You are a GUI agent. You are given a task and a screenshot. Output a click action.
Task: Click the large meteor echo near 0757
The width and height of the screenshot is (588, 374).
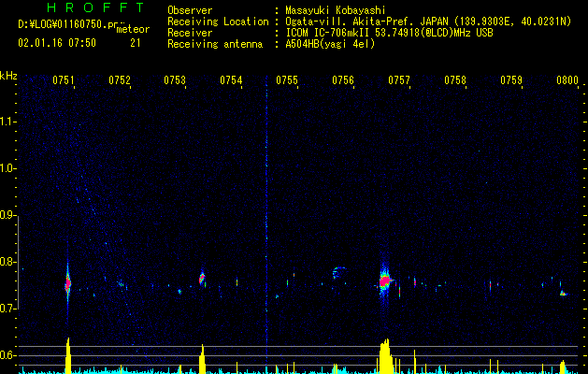coord(385,281)
